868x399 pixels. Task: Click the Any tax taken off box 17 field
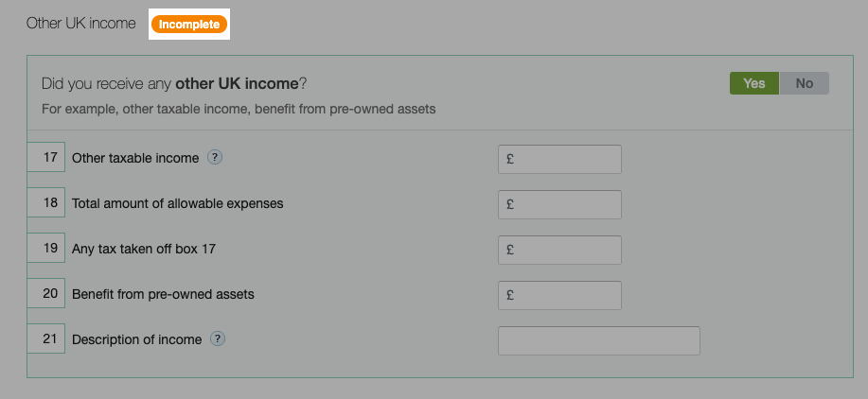point(559,250)
